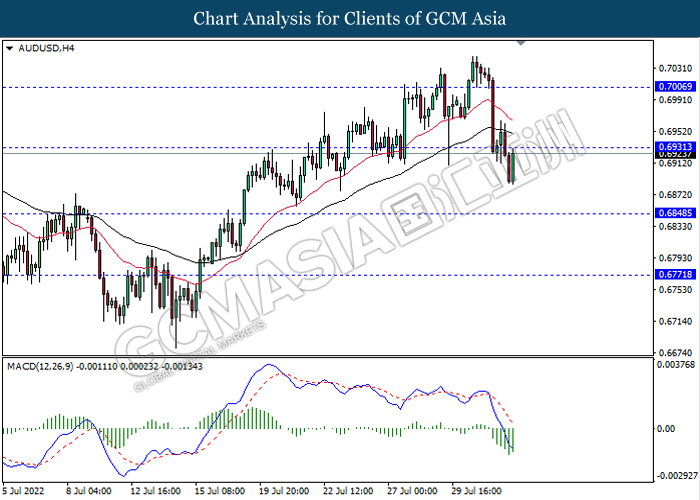
Task: Click the chart shift triangle marker at top
Action: [x=521, y=43]
